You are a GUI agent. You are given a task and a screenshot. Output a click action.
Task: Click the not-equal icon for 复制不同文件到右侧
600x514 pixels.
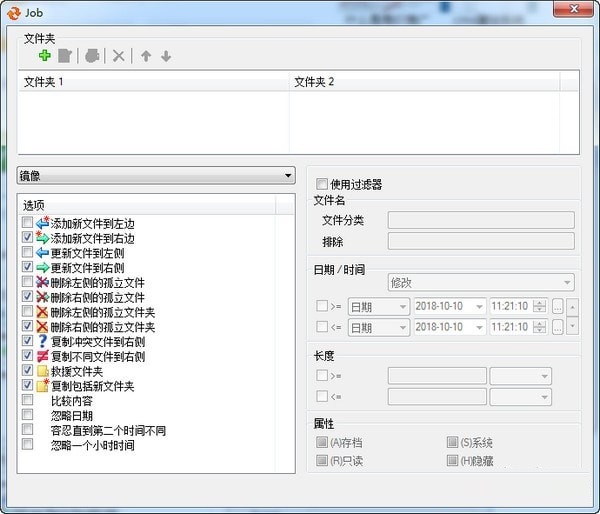coord(42,356)
